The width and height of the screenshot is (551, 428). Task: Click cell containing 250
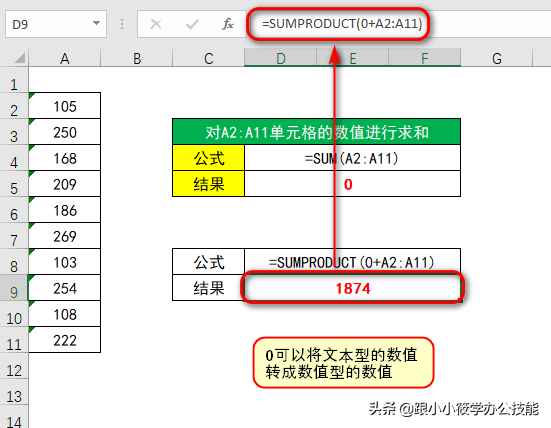coord(65,132)
